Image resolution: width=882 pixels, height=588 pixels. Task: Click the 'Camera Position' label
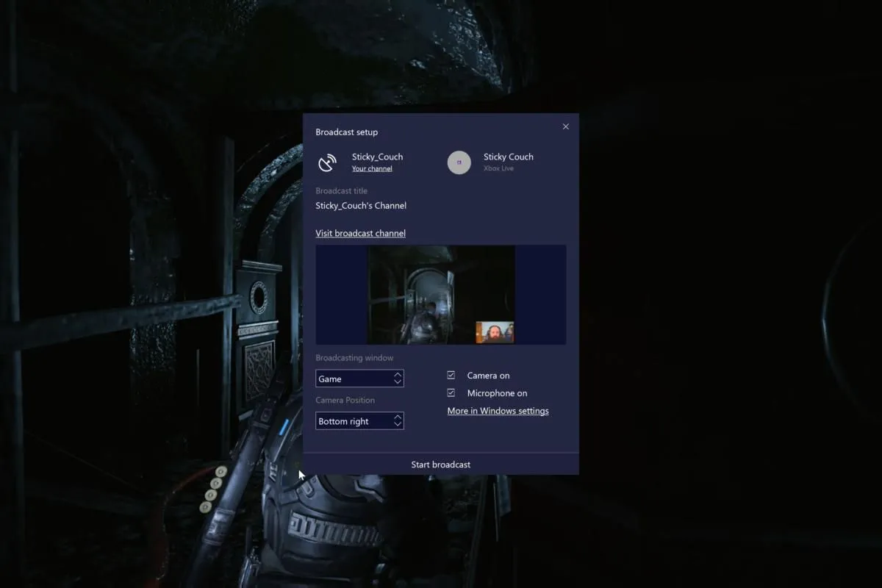point(345,401)
